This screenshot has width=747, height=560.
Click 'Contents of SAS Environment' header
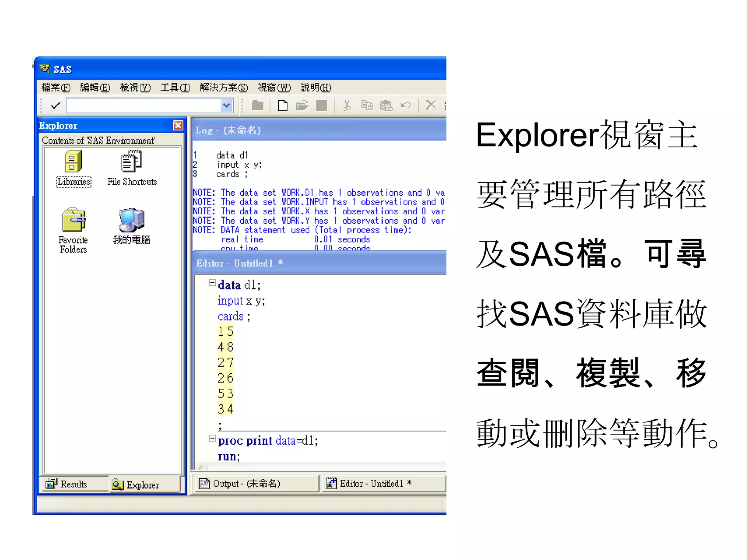click(98, 140)
